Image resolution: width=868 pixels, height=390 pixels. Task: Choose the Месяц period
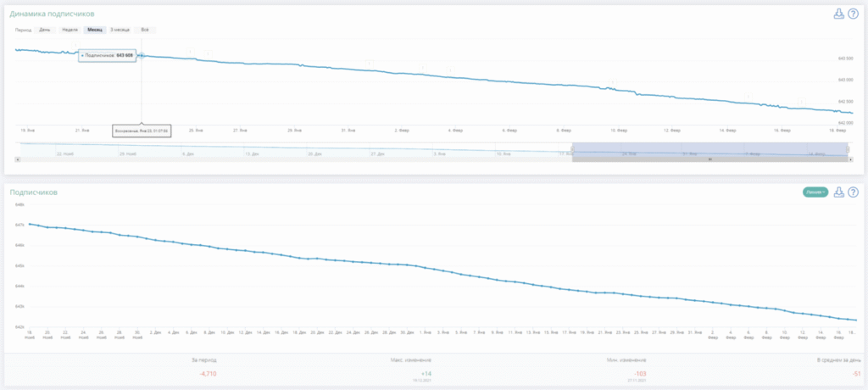[x=94, y=30]
